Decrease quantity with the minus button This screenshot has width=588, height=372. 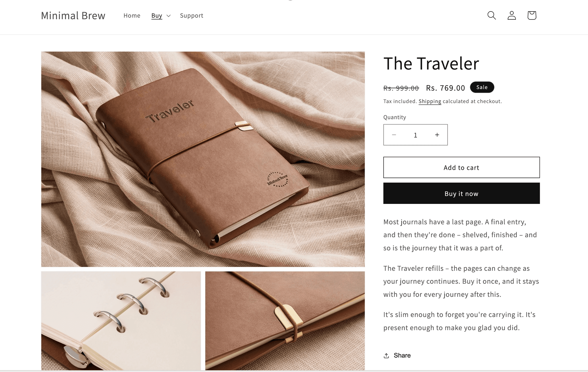[x=394, y=135]
